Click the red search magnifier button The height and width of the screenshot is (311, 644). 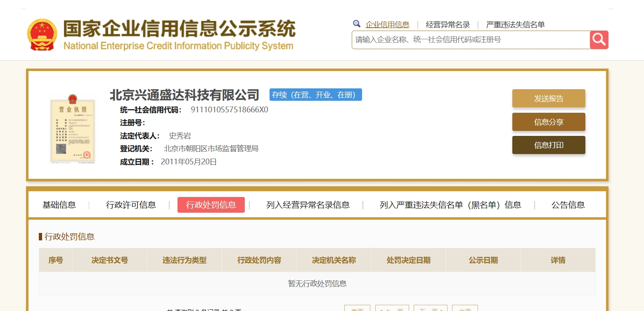tap(599, 40)
